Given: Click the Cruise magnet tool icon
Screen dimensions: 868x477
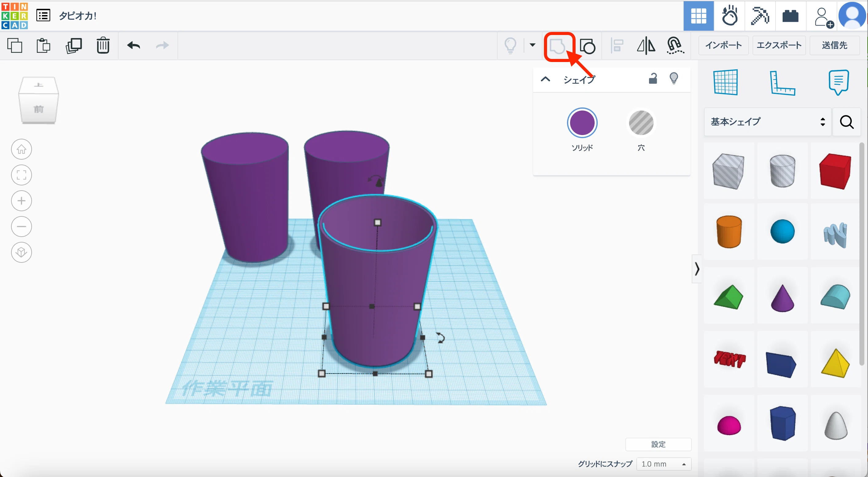Looking at the screenshot, I should point(675,45).
